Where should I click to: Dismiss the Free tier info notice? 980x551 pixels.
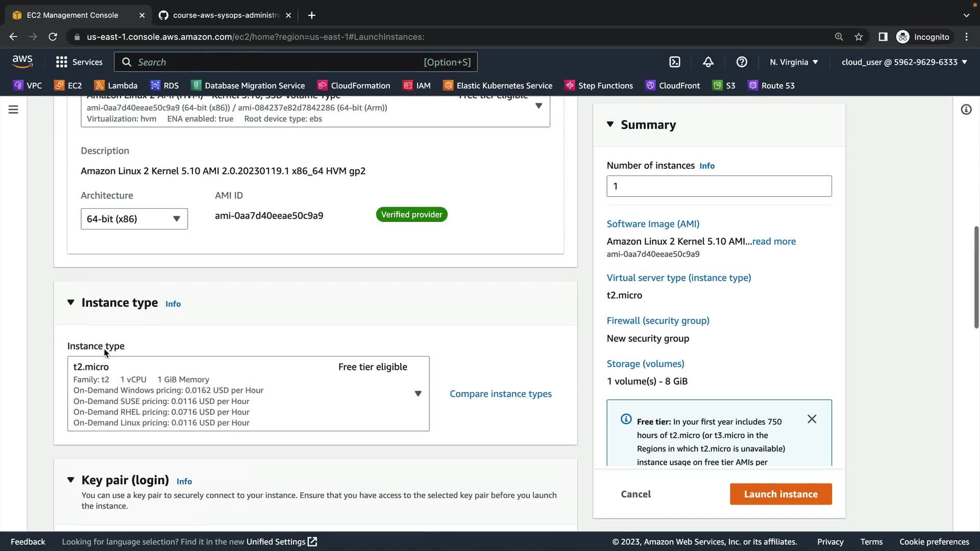(x=812, y=419)
